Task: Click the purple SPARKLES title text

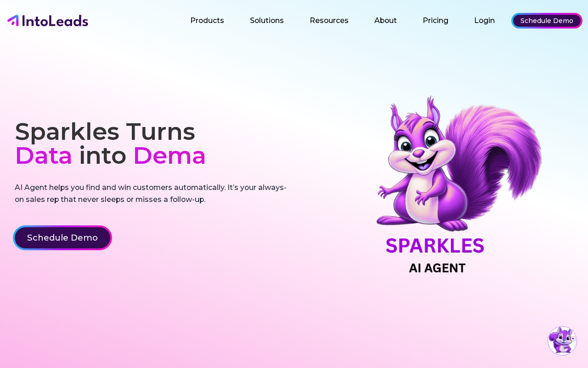Action: [435, 246]
